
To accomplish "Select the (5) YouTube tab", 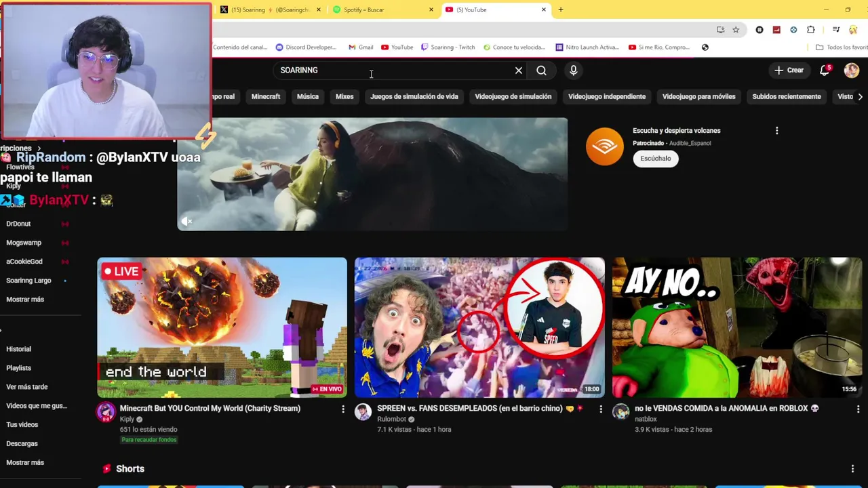I will tap(495, 9).
